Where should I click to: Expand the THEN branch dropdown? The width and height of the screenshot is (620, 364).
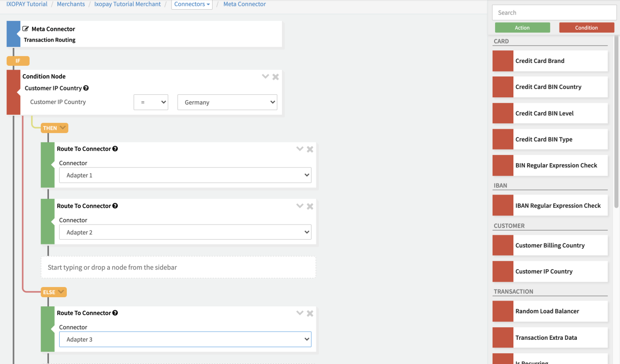[x=54, y=128]
